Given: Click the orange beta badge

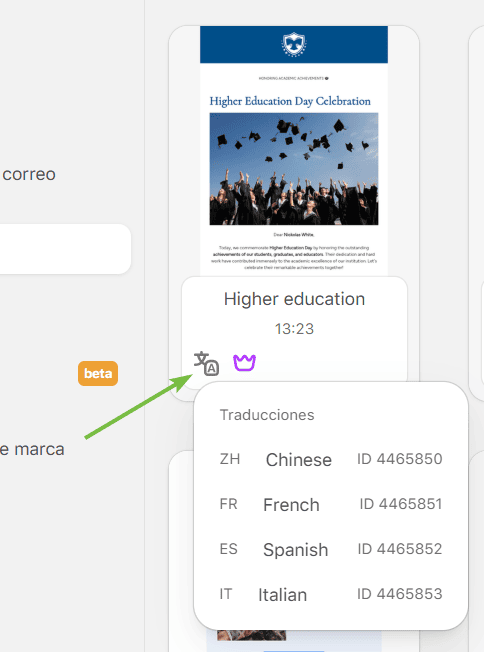Looking at the screenshot, I should (98, 373).
